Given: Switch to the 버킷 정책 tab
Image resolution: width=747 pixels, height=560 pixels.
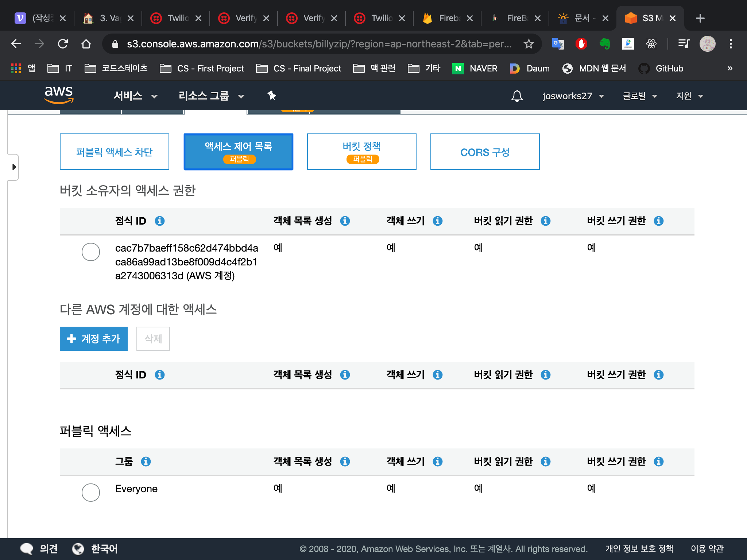Looking at the screenshot, I should (361, 152).
